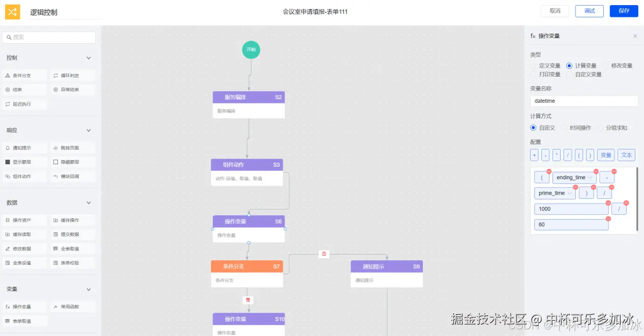This screenshot has height=336, width=644.
Task: Select the 操作变量 S10 node
Action: coord(249,324)
